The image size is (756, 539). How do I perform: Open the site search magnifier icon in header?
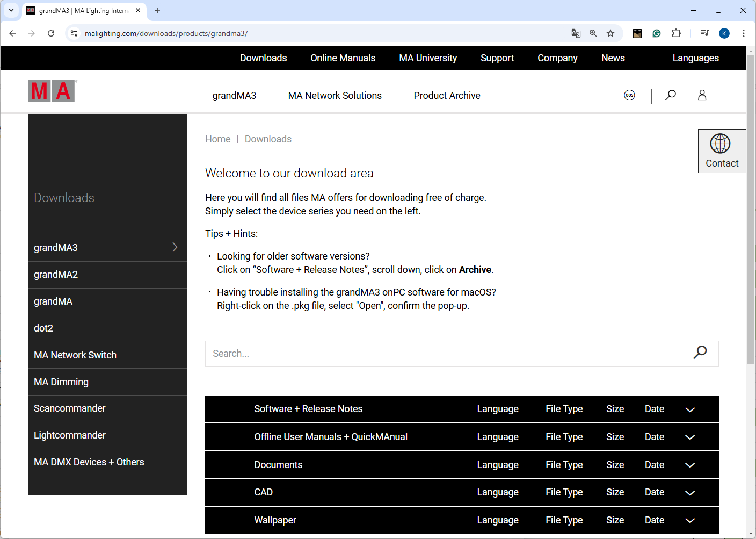[x=670, y=96]
